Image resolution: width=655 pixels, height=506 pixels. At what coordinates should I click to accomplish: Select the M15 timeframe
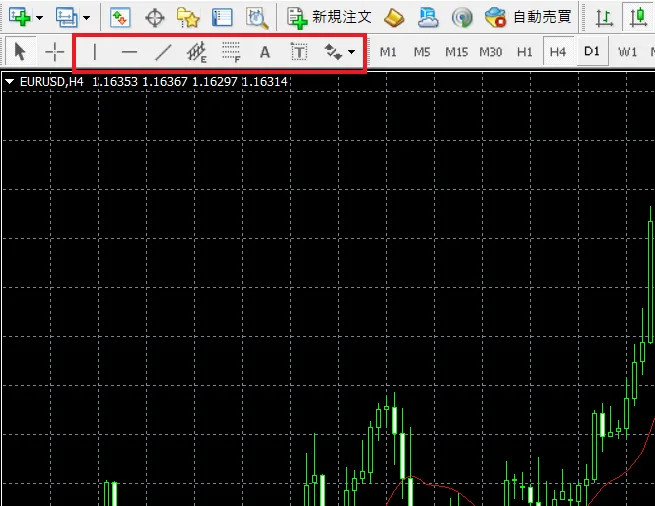tap(456, 52)
